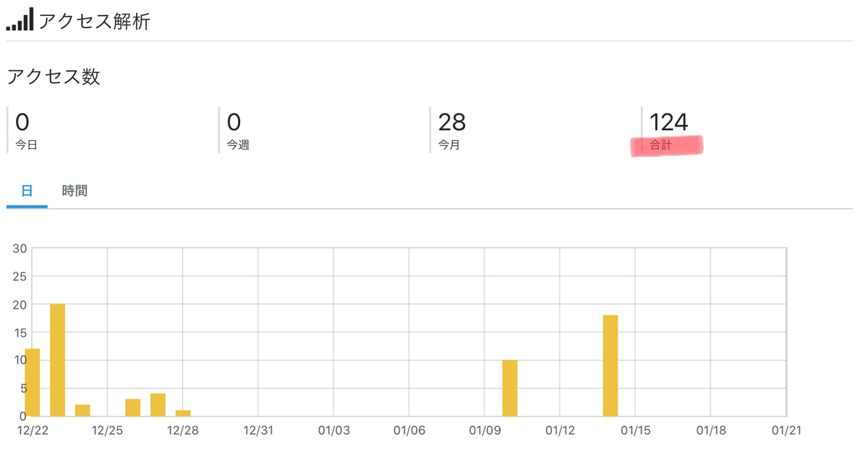868x467 pixels.
Task: Click the tiny bar at 12/28
Action: tap(183, 414)
